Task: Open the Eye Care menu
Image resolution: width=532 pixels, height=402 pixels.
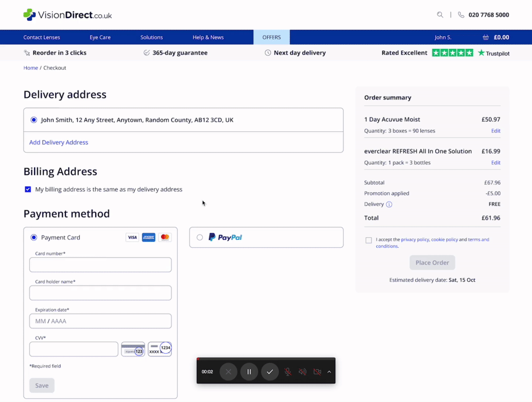Action: click(100, 37)
